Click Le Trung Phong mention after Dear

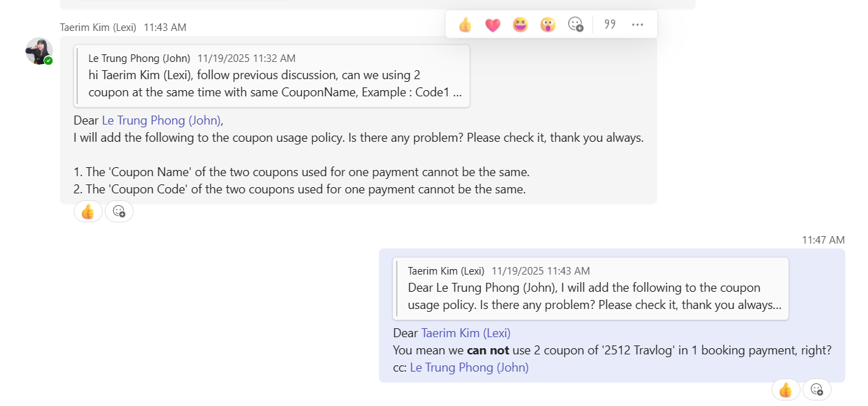[161, 120]
